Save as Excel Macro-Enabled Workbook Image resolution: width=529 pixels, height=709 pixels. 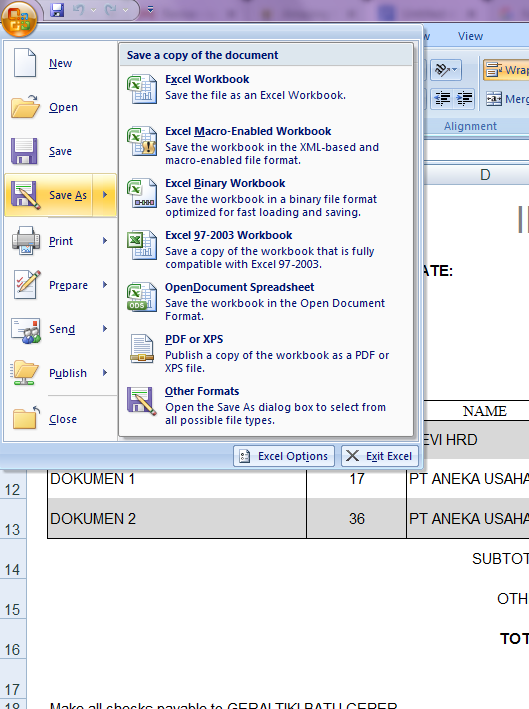tap(266, 146)
